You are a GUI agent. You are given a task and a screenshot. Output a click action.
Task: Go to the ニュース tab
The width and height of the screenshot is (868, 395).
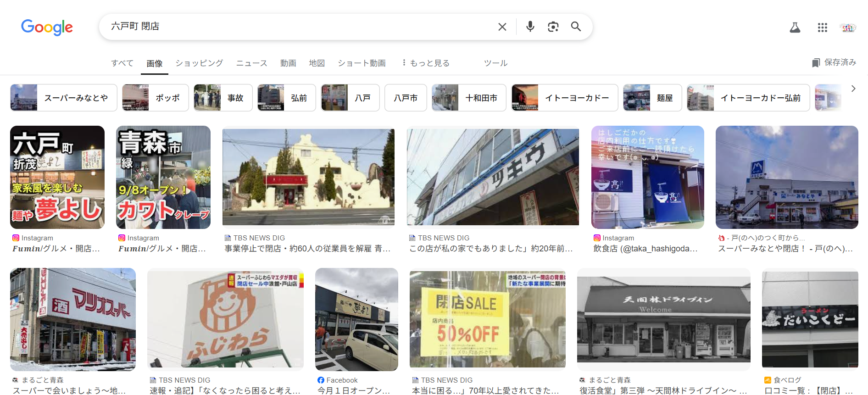252,63
